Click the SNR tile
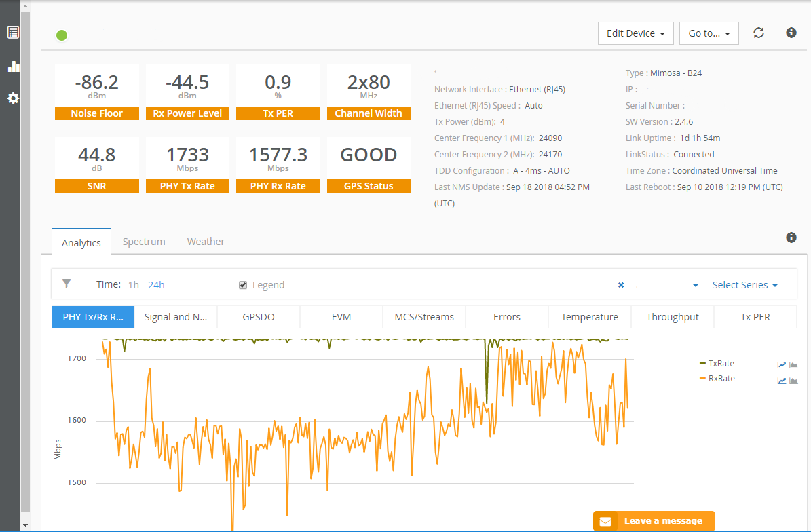 coord(97,165)
